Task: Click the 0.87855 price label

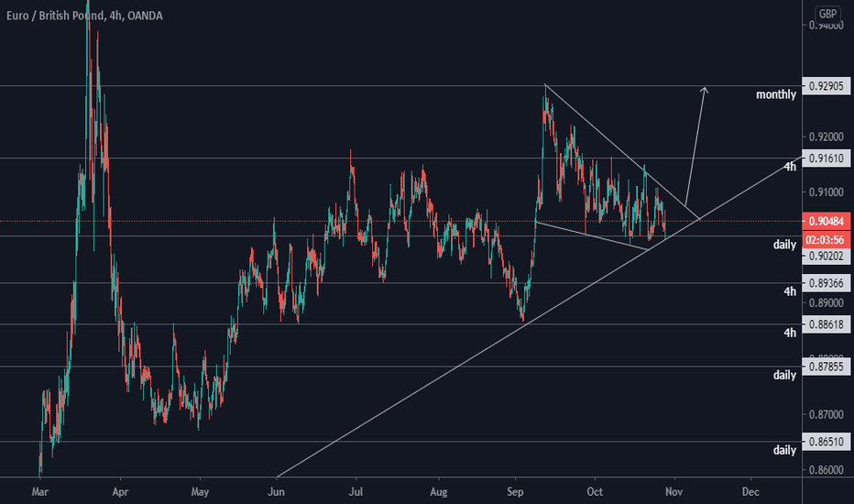Action: tap(827, 367)
